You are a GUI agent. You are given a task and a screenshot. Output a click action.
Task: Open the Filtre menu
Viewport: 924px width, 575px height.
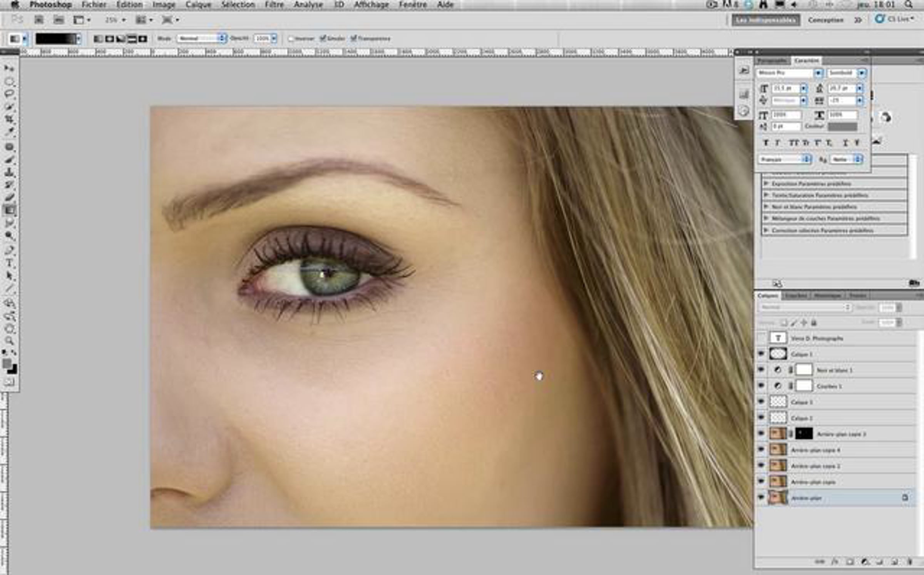(x=274, y=5)
